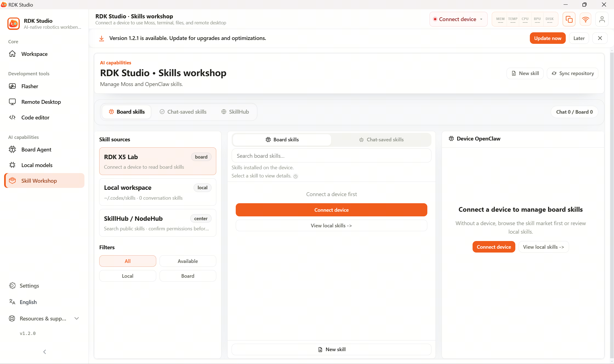Select middle panel Board skills tab

tap(282, 140)
